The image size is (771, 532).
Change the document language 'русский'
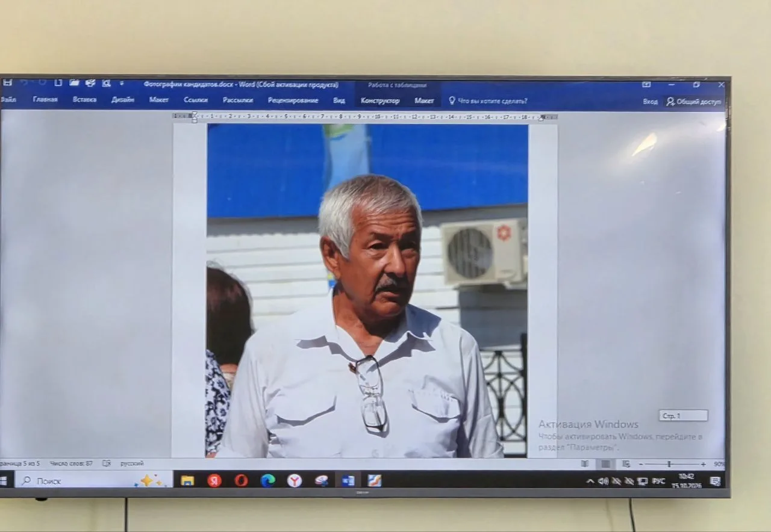pyautogui.click(x=132, y=463)
